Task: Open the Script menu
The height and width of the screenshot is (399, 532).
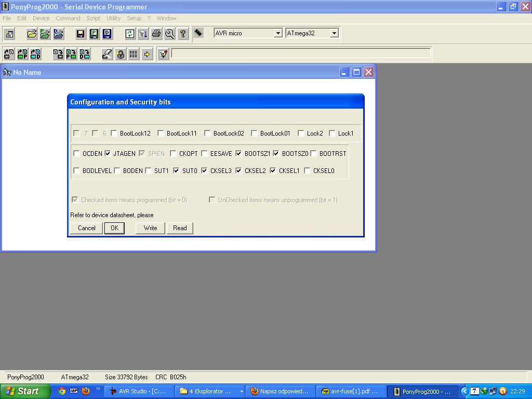Action: coord(94,18)
